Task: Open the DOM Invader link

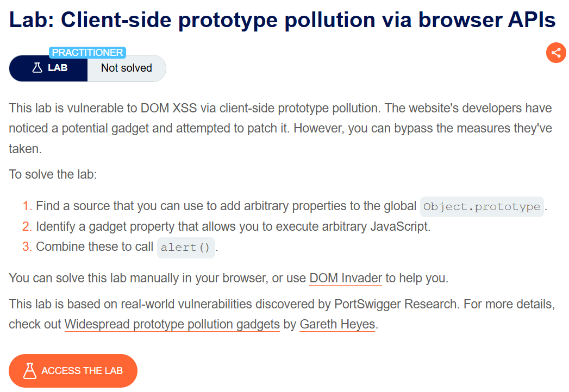Action: click(346, 278)
